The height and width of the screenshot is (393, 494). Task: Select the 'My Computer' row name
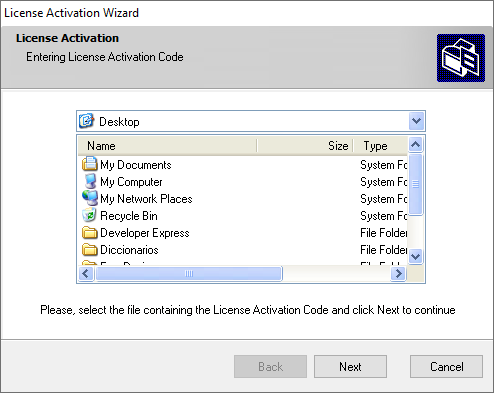pos(131,182)
